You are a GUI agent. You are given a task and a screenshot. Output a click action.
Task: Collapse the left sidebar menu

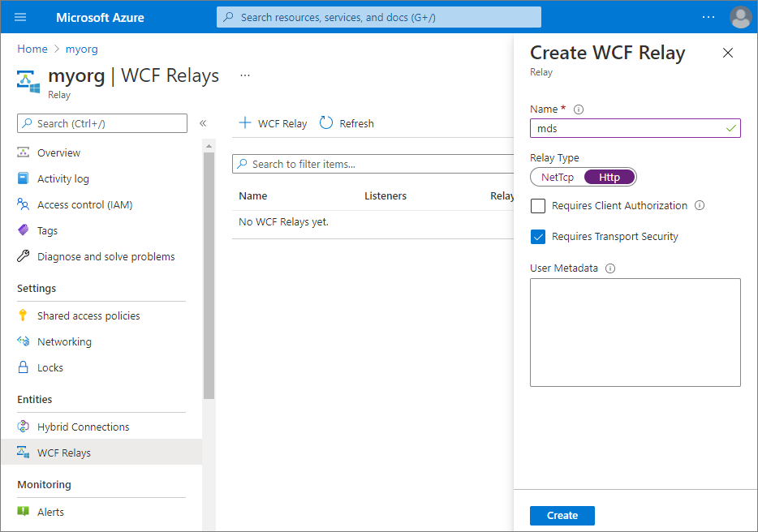(x=203, y=123)
